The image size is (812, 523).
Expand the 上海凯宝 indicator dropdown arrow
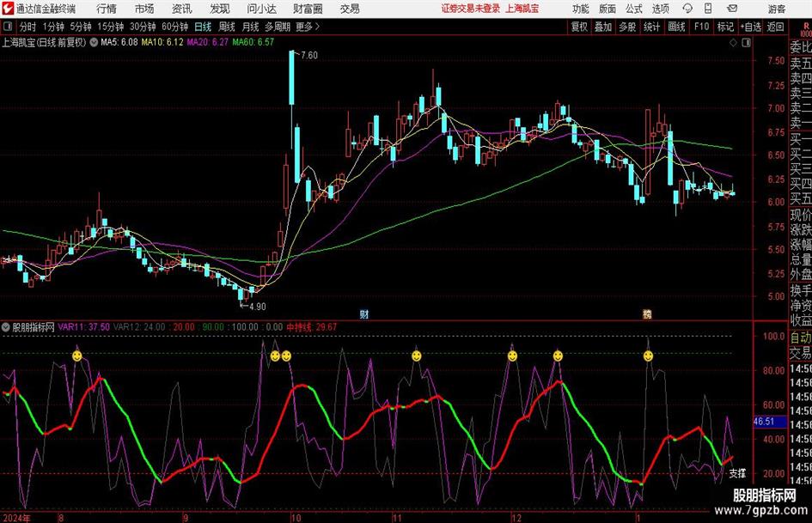pyautogui.click(x=94, y=42)
